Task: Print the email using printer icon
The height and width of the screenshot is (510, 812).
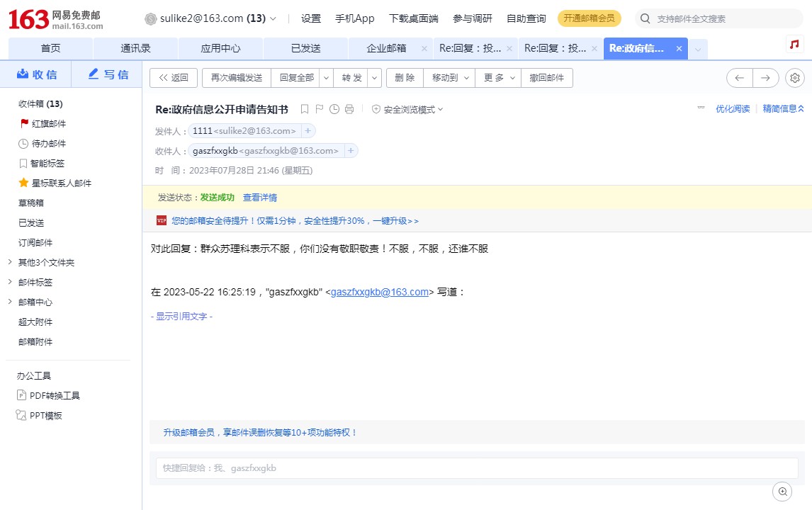Action: coord(349,109)
